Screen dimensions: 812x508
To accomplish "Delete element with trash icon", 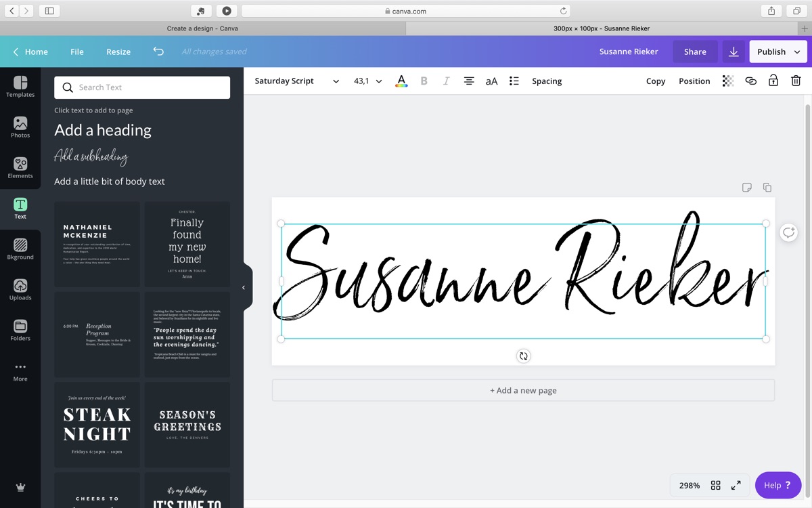I will click(x=796, y=81).
